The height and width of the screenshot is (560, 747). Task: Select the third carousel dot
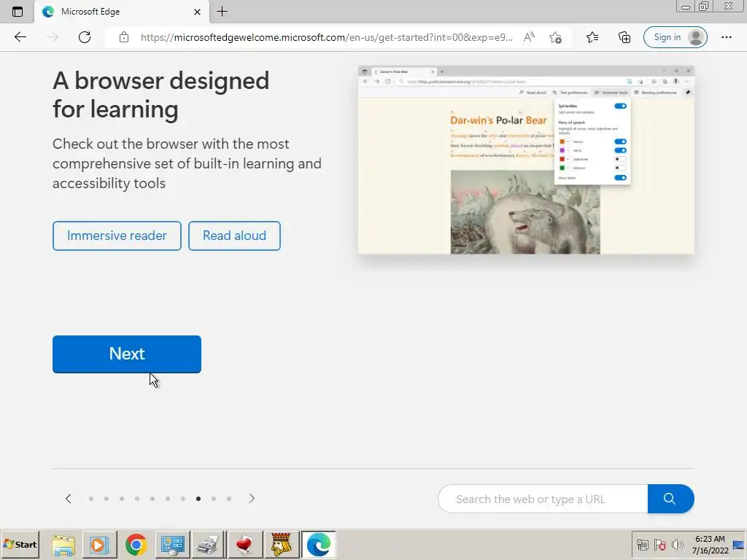click(x=122, y=499)
